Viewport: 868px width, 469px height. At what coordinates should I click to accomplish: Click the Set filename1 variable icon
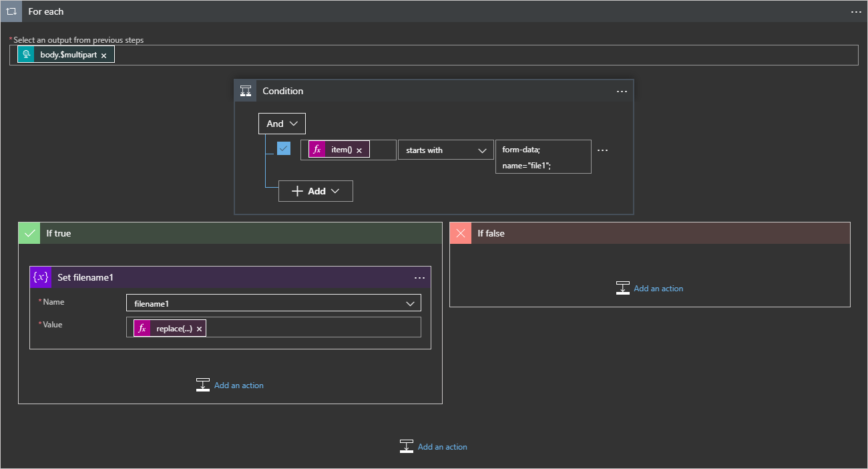point(41,277)
